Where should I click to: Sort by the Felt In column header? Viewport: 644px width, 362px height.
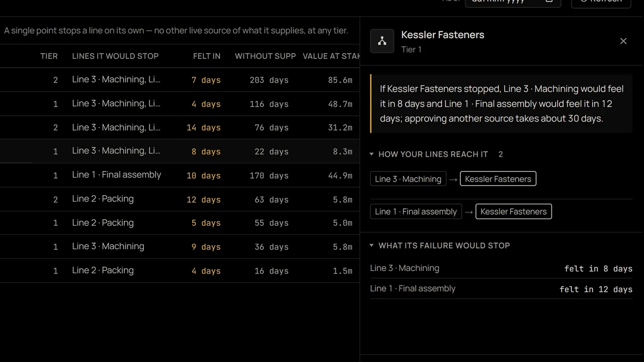(207, 56)
